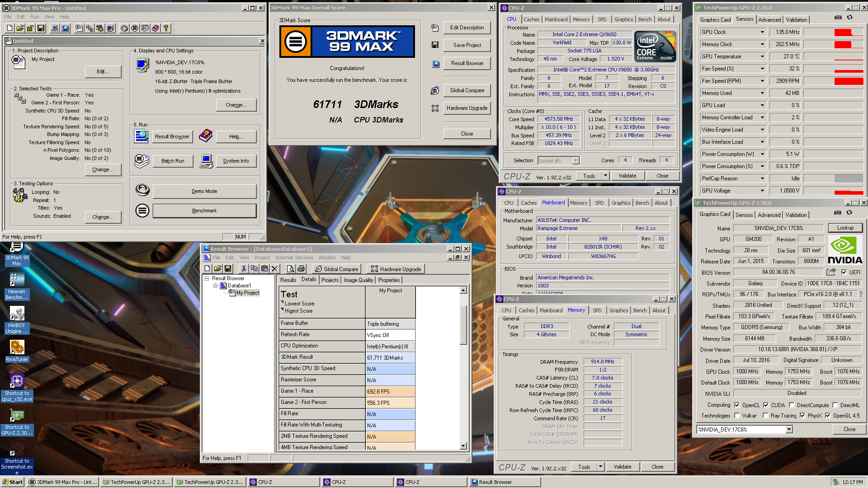Open GPU Temperature sensor dropdown
This screenshot has height=488, width=868.
[x=762, y=56]
